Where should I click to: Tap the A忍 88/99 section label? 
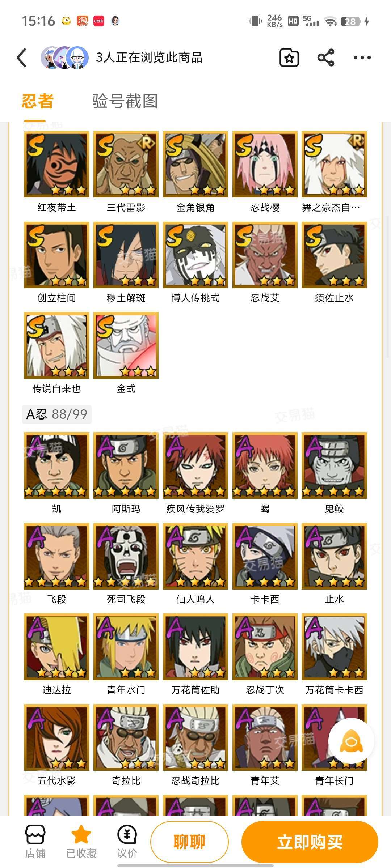coord(57,414)
